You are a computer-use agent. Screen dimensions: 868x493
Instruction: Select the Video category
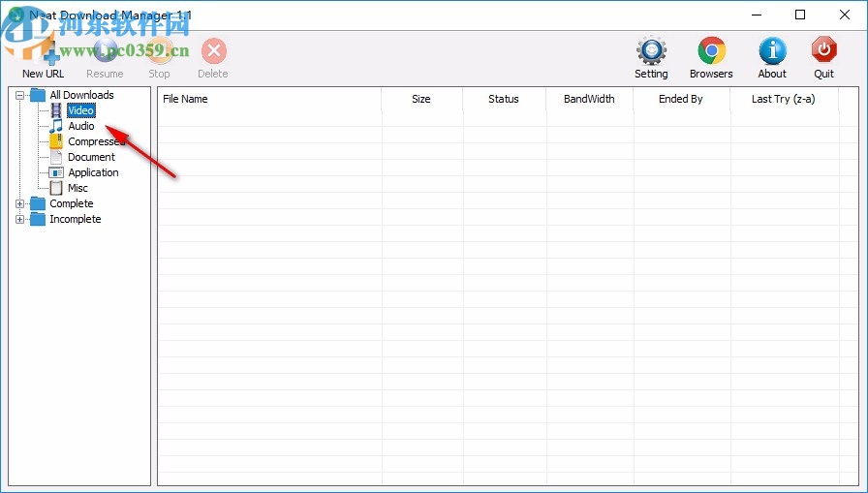(x=80, y=110)
